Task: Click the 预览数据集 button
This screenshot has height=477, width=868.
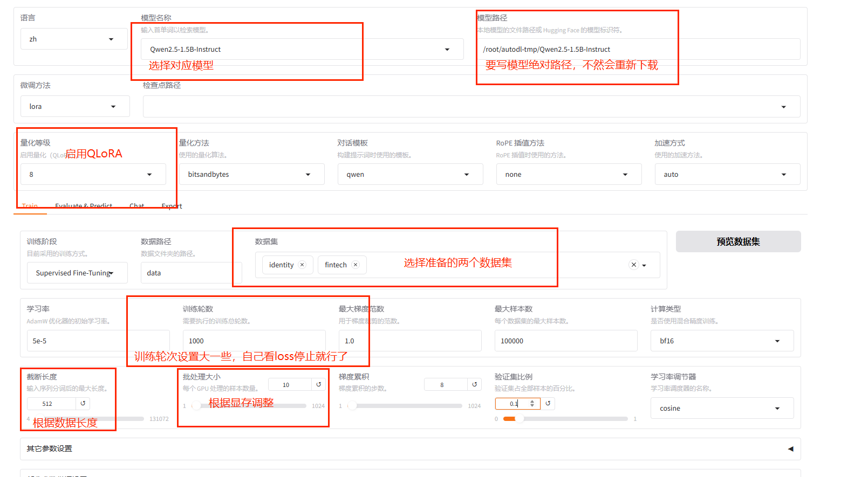Action: (737, 241)
